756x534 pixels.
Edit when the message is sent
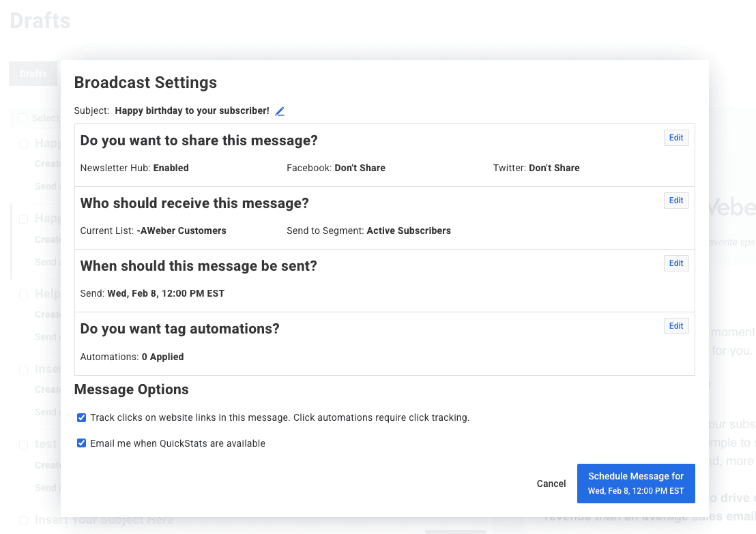[675, 263]
